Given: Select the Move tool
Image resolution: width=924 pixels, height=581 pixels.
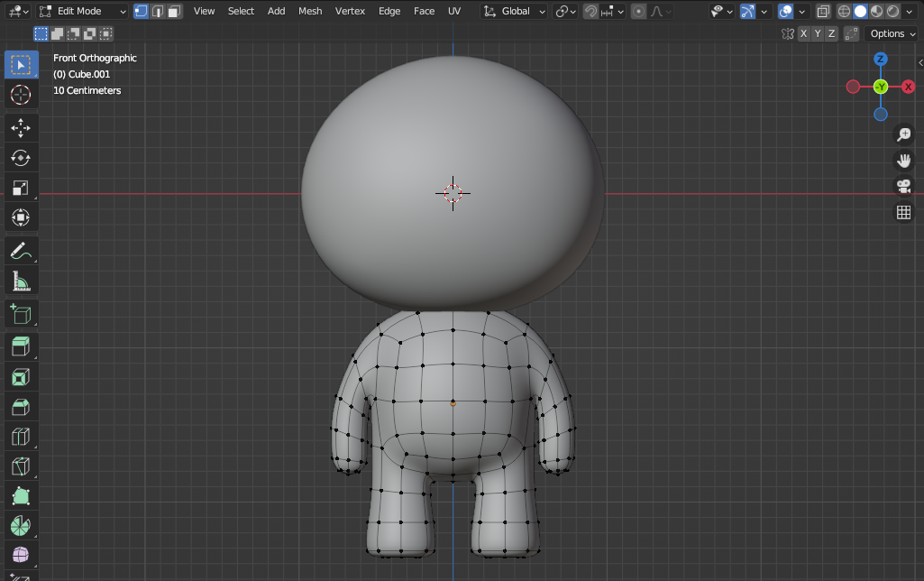Looking at the screenshot, I should point(20,127).
